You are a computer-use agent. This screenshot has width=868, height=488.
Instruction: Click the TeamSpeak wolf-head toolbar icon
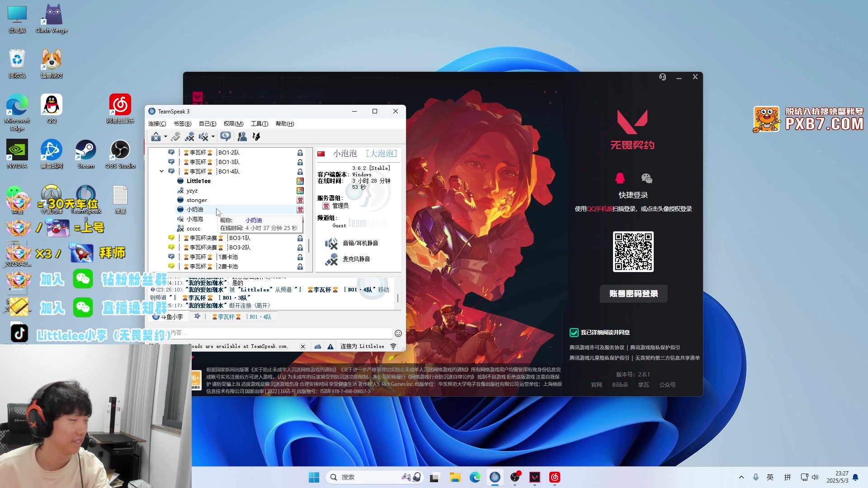coord(256,136)
